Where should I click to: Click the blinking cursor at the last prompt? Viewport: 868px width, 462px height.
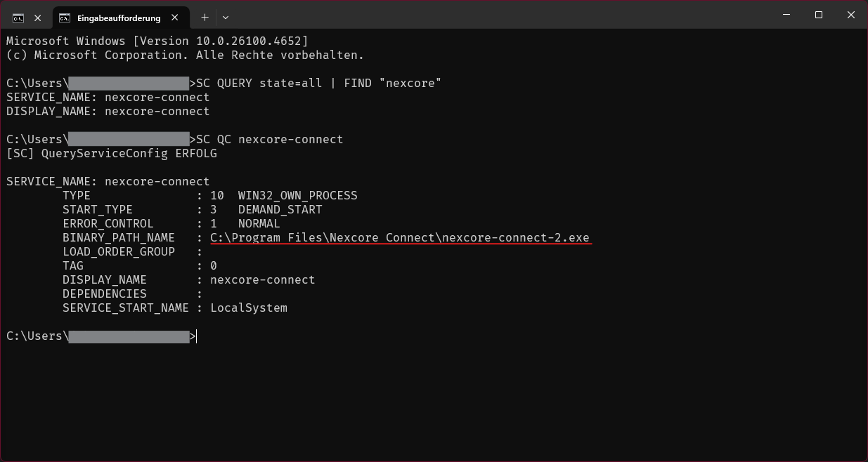(197, 336)
